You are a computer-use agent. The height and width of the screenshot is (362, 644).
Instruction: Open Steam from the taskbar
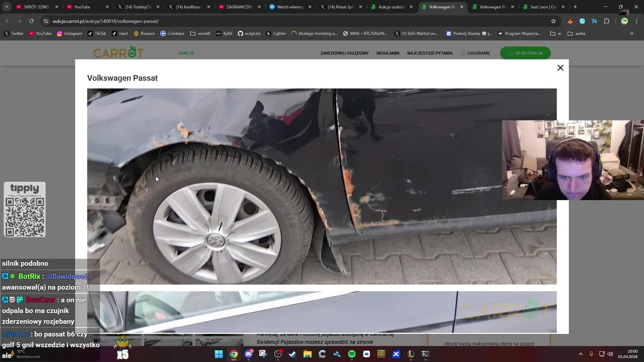pos(292,354)
